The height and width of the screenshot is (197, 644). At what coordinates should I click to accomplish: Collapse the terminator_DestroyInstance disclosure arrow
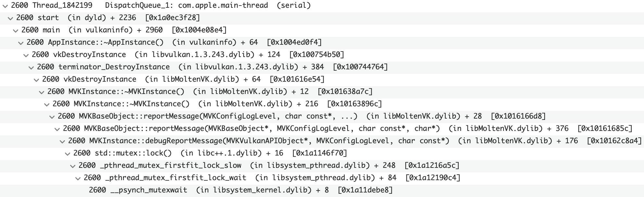click(x=31, y=67)
